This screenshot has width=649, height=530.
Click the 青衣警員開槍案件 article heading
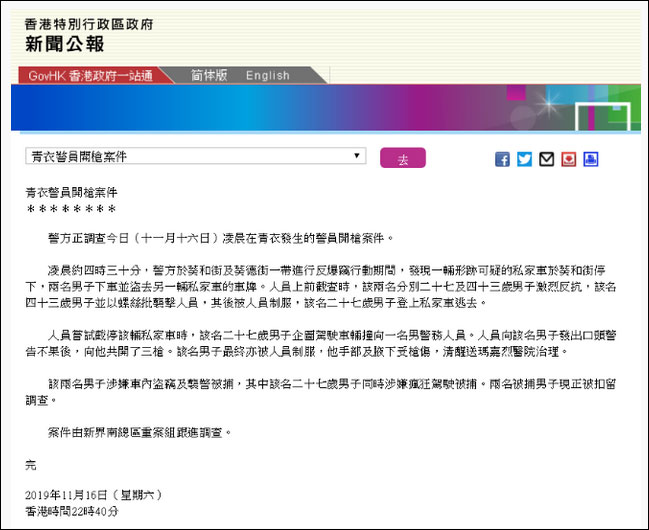[71, 193]
